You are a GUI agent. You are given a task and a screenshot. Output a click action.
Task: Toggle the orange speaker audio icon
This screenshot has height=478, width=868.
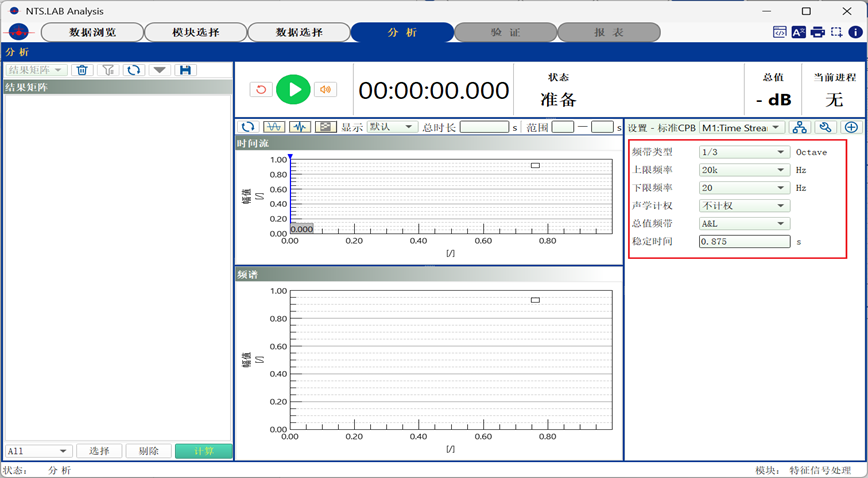tap(325, 90)
